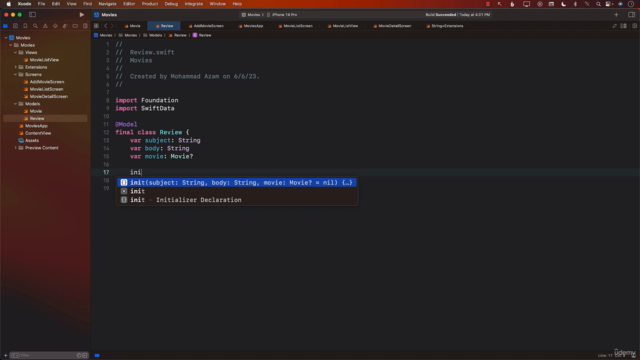Open the Product menu
Image resolution: width=640 pixels, height=360 pixels.
150,4
